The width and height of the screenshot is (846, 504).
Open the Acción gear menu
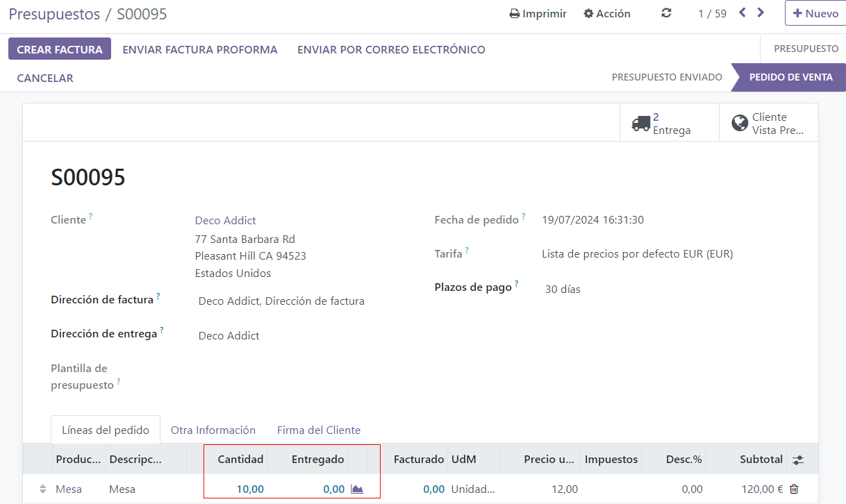coord(606,12)
